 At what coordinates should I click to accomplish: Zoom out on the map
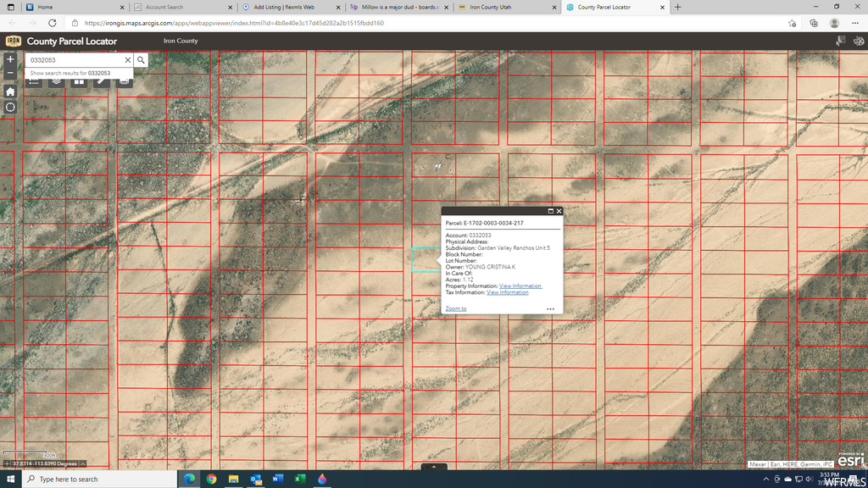[x=10, y=74]
